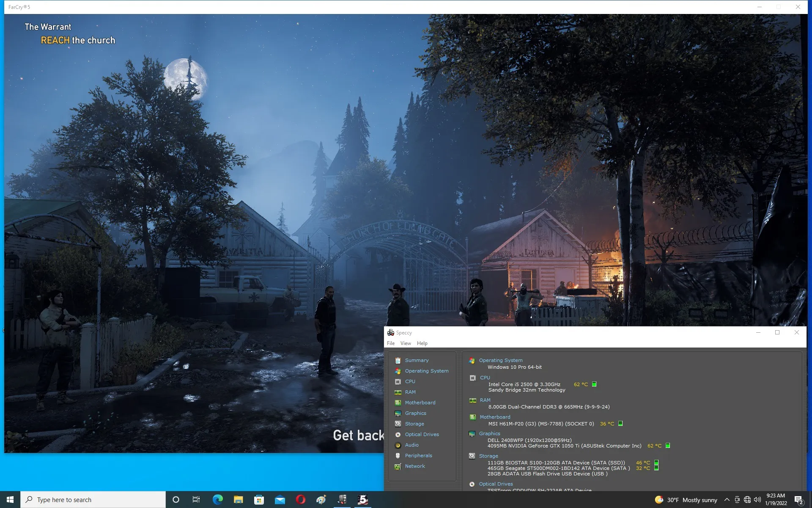Viewport: 812px width, 508px height.
Task: Open Speccy Help menu
Action: point(422,343)
